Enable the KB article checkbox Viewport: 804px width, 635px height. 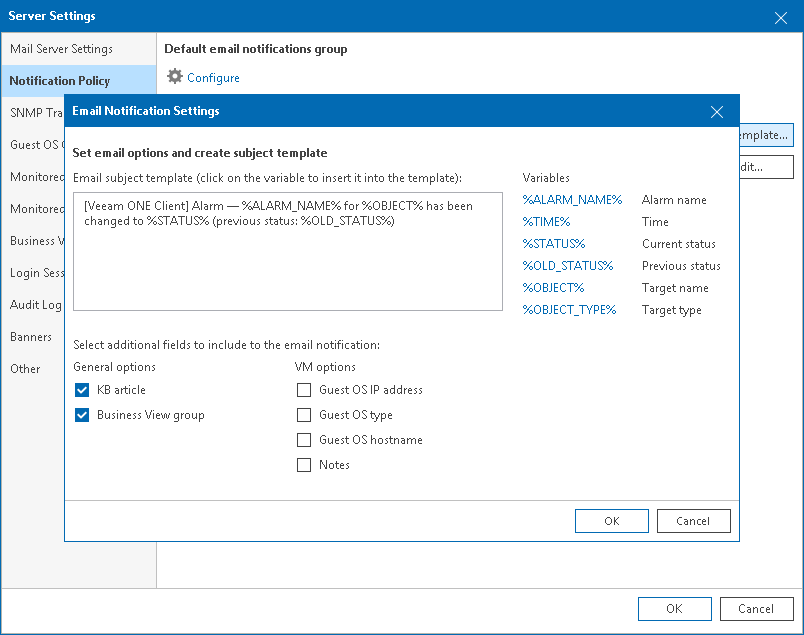81,390
